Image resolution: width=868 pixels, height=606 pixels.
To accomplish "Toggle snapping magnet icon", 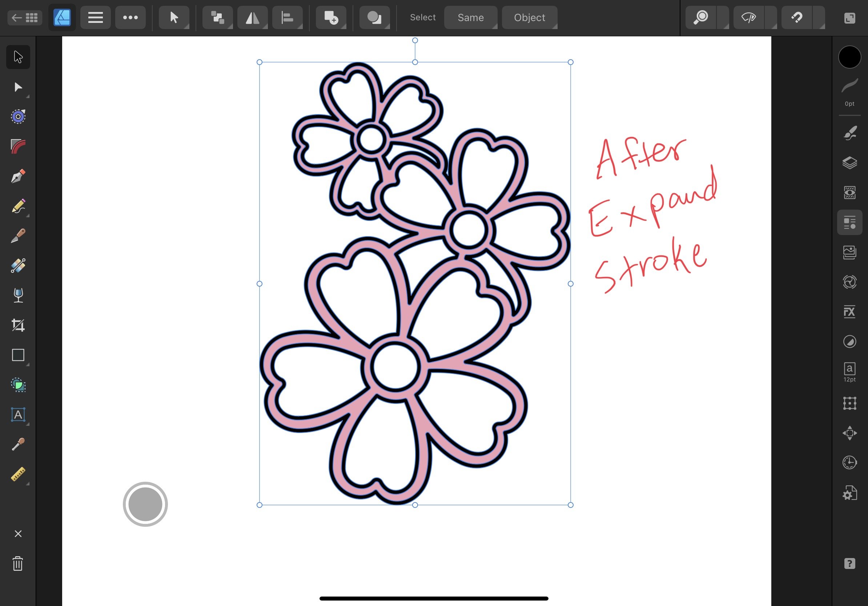I will tap(796, 17).
